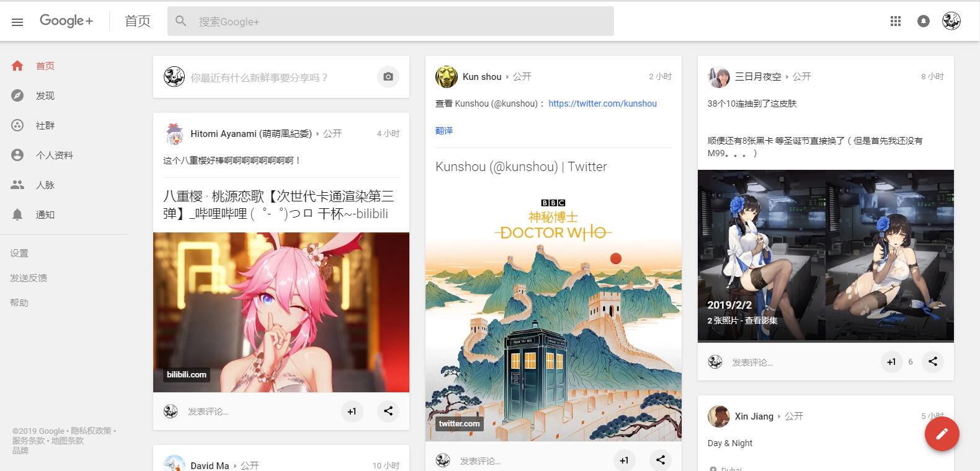Open notifications bell in the header
Image resolution: width=980 pixels, height=471 pixels.
pos(924,21)
